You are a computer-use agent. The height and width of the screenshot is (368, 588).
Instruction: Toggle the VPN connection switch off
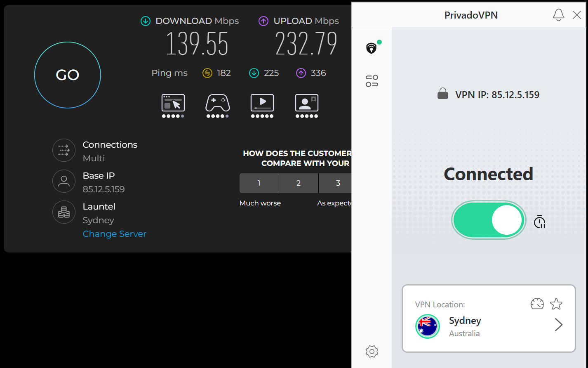point(489,220)
